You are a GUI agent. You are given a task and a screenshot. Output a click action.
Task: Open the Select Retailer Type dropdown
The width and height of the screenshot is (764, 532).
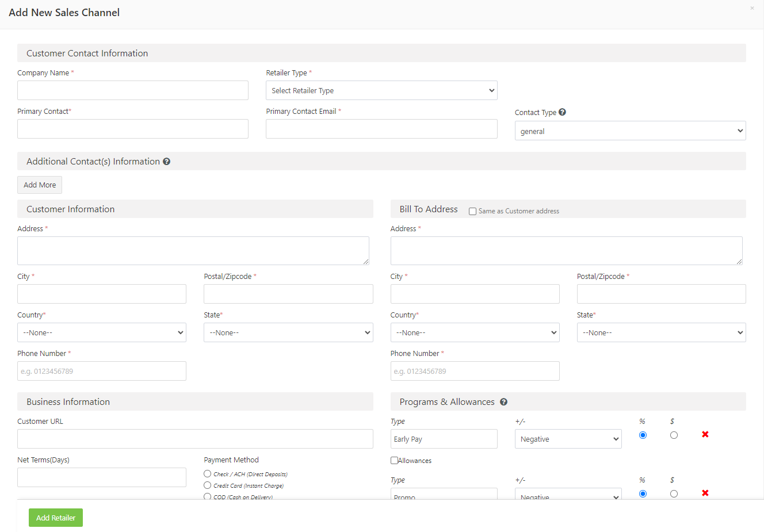click(381, 90)
